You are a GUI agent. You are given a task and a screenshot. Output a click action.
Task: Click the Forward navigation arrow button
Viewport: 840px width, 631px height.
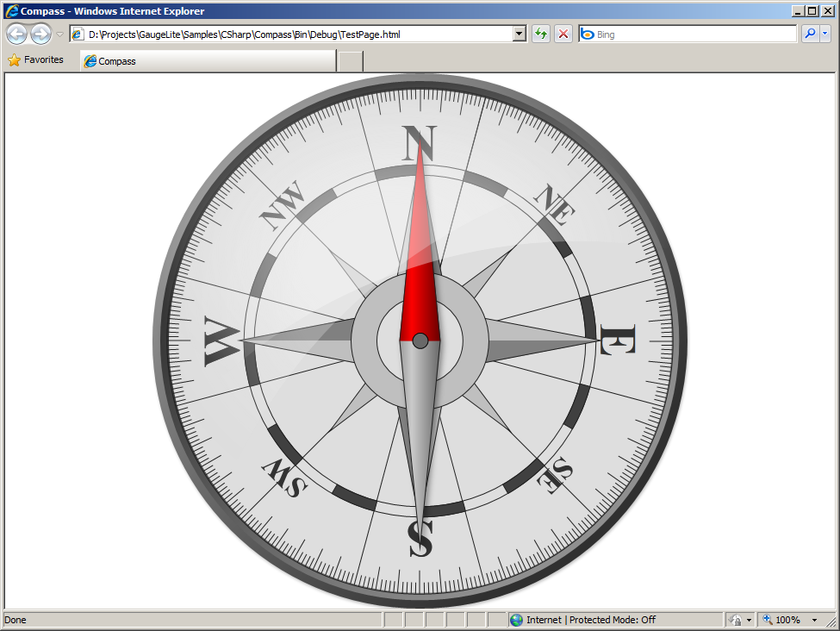point(40,34)
